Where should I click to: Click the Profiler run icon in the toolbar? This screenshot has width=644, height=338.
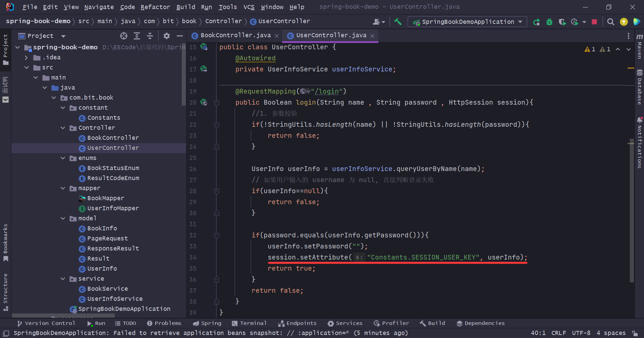575,22
